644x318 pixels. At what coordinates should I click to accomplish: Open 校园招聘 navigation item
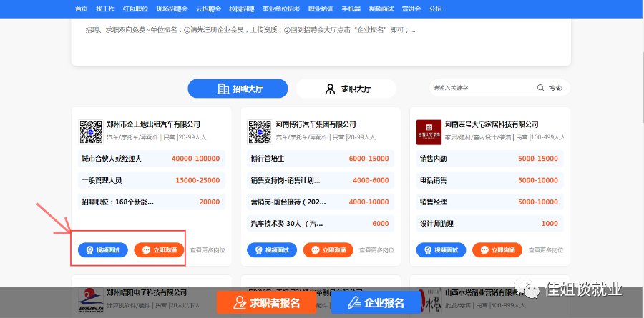tap(242, 9)
